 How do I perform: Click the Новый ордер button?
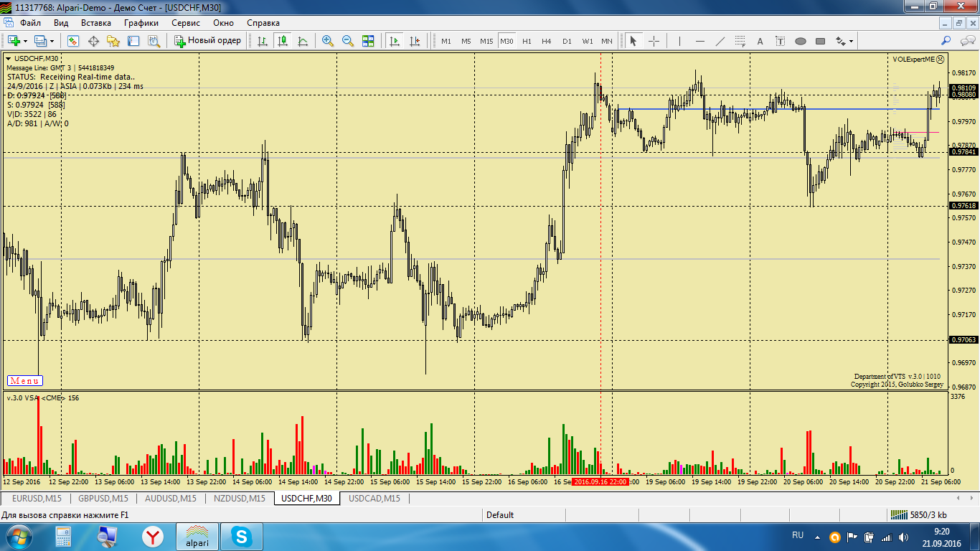[x=208, y=41]
